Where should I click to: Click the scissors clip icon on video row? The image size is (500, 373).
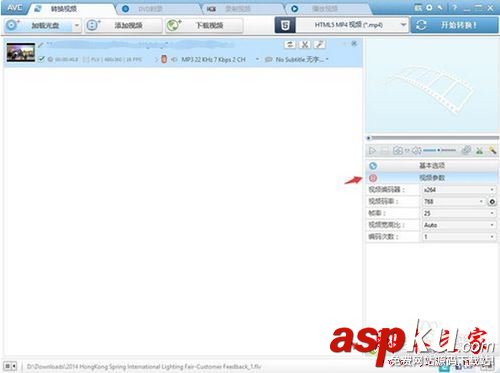coord(305,44)
